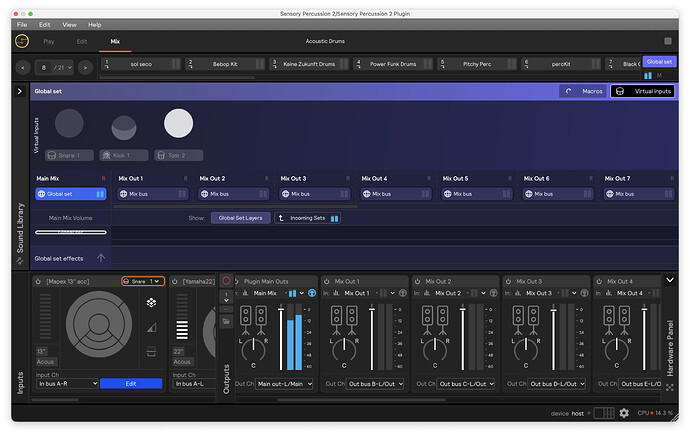The image size is (690, 435).
Task: Click the Kick 1 virtual input pad
Action: click(x=124, y=127)
